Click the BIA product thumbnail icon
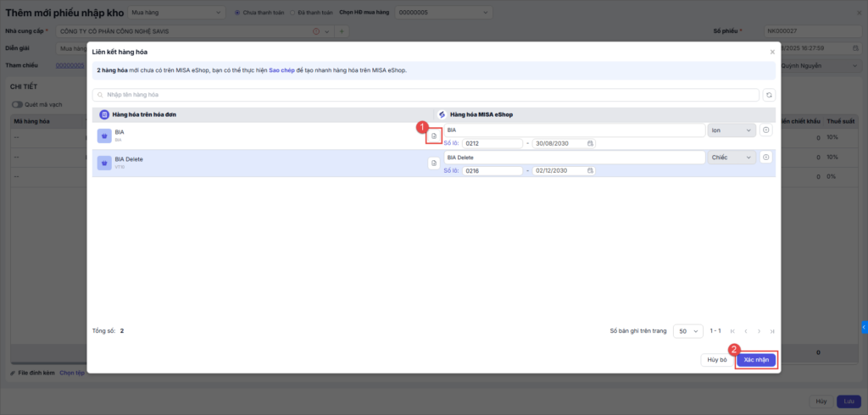Viewport: 868px width, 415px height. [104, 136]
